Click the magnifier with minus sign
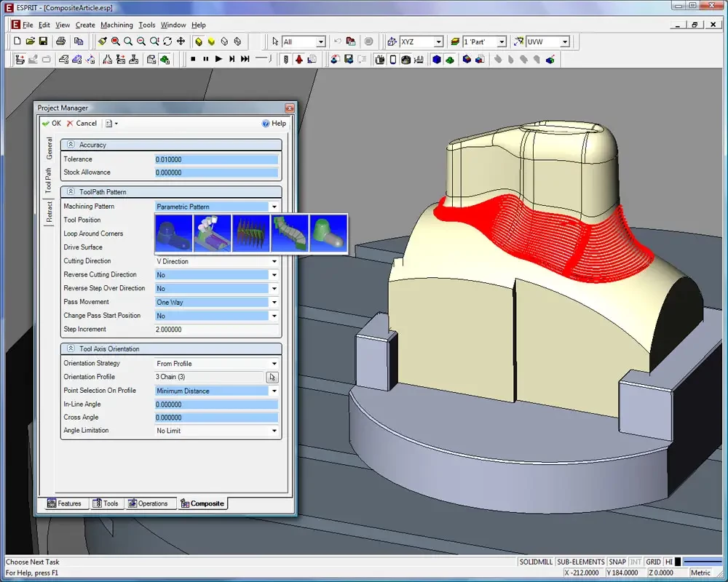728x582 pixels. coord(141,41)
